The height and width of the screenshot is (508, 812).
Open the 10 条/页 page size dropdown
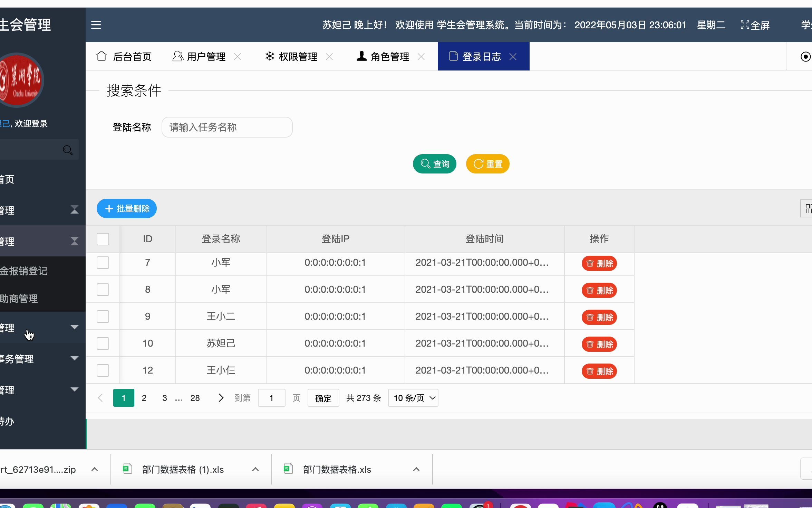(413, 398)
